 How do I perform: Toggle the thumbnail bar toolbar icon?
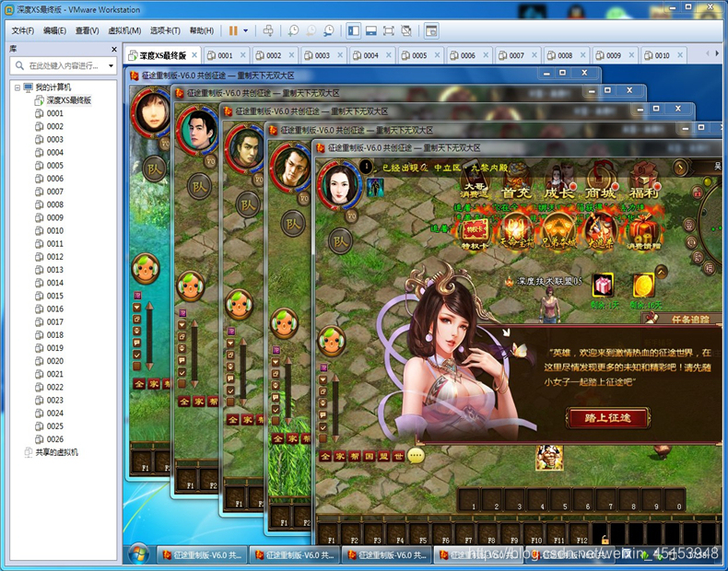[x=371, y=30]
